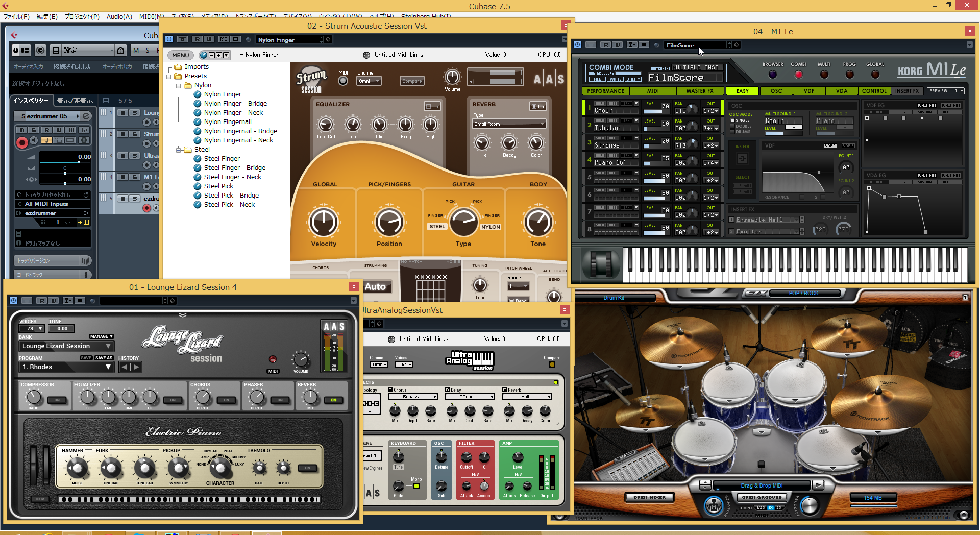Toggle Strum Session Reverb On switch
Image resolution: width=980 pixels, height=535 pixels.
[538, 106]
